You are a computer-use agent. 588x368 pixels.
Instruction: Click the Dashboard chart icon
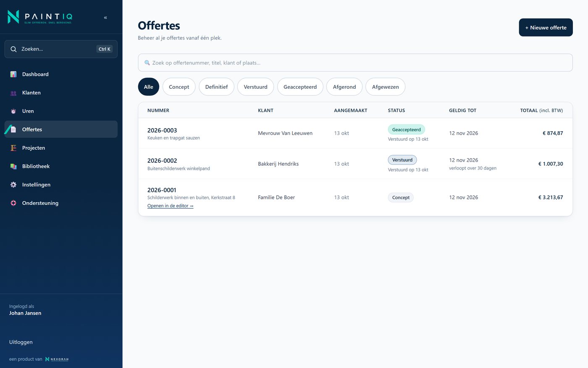pyautogui.click(x=13, y=74)
